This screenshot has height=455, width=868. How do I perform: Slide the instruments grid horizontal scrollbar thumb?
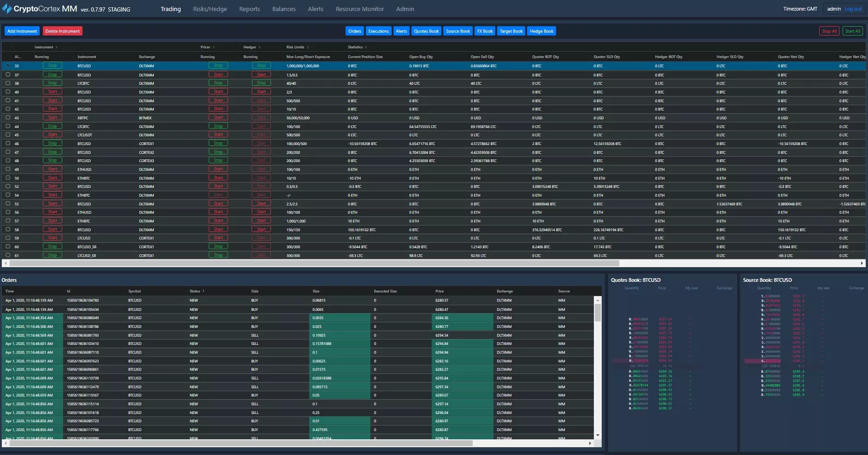click(314, 263)
